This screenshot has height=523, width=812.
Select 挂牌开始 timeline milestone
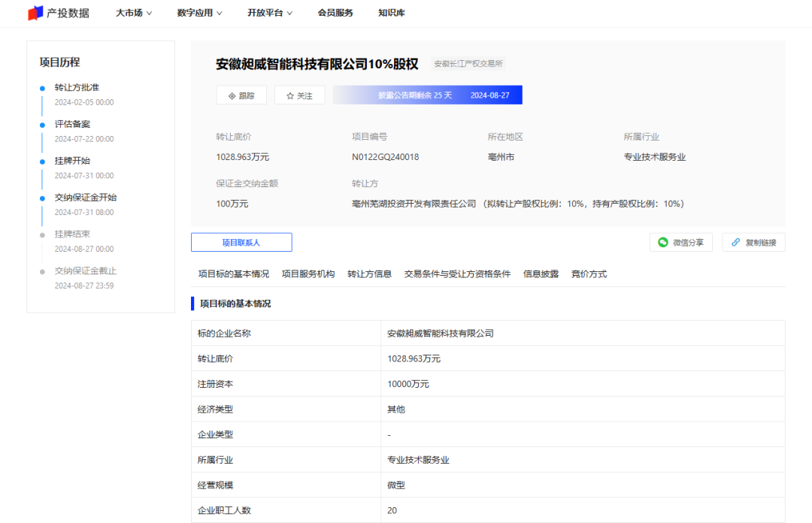pyautogui.click(x=72, y=161)
